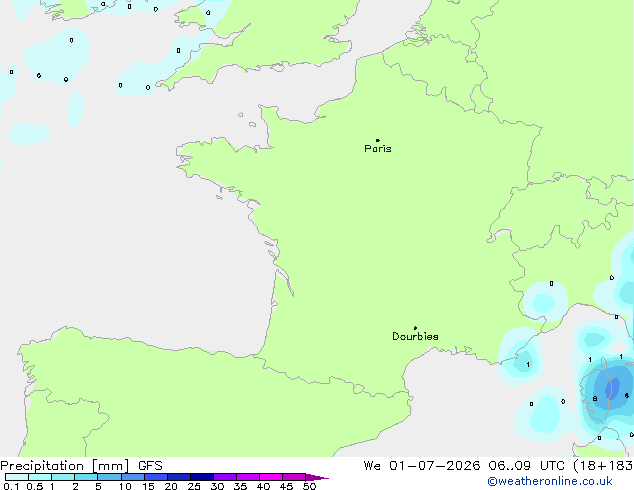634x490 pixels.
Task: Select the 2–5 mm legend color
Action: [x=86, y=477]
